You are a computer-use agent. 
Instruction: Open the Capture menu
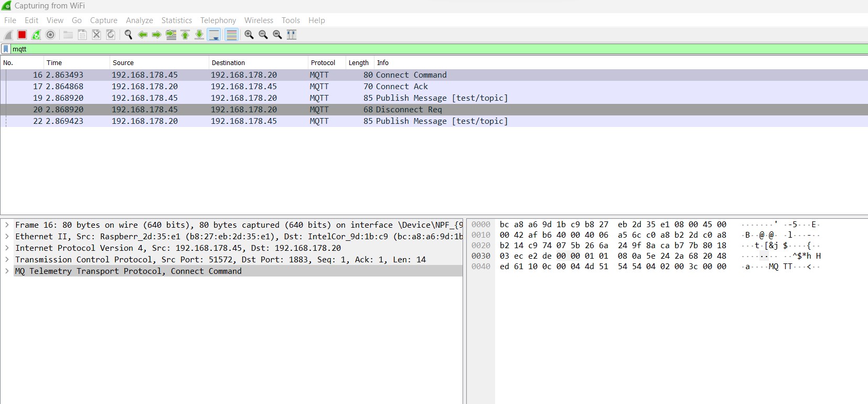pos(104,20)
